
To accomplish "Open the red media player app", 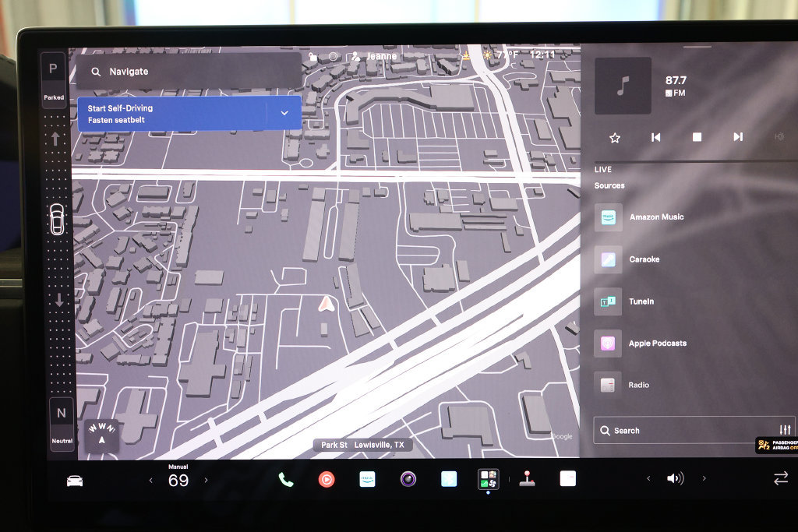I will (327, 479).
